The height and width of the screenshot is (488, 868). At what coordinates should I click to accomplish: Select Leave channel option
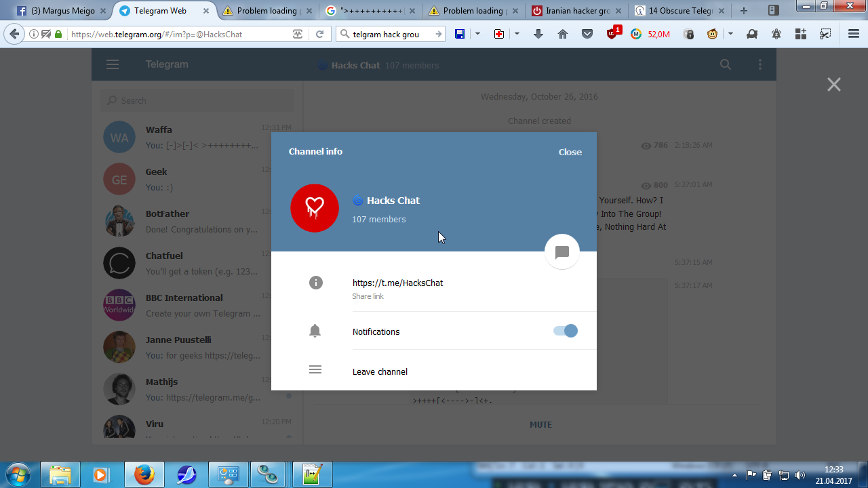pos(380,371)
